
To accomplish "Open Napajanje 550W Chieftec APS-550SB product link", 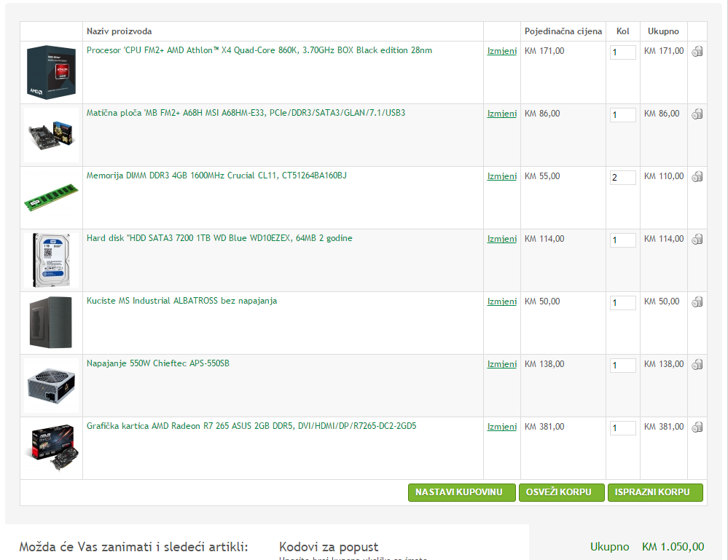I will (158, 363).
